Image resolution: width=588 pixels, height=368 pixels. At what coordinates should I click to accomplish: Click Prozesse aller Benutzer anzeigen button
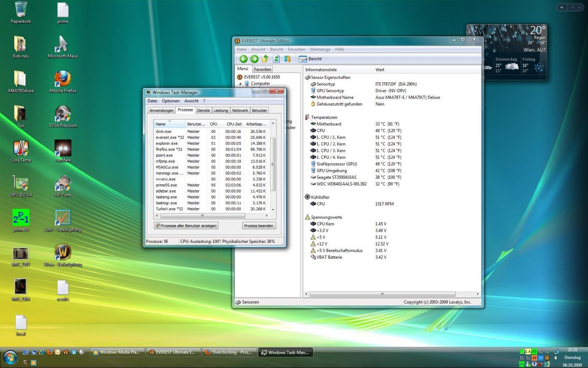tap(186, 226)
